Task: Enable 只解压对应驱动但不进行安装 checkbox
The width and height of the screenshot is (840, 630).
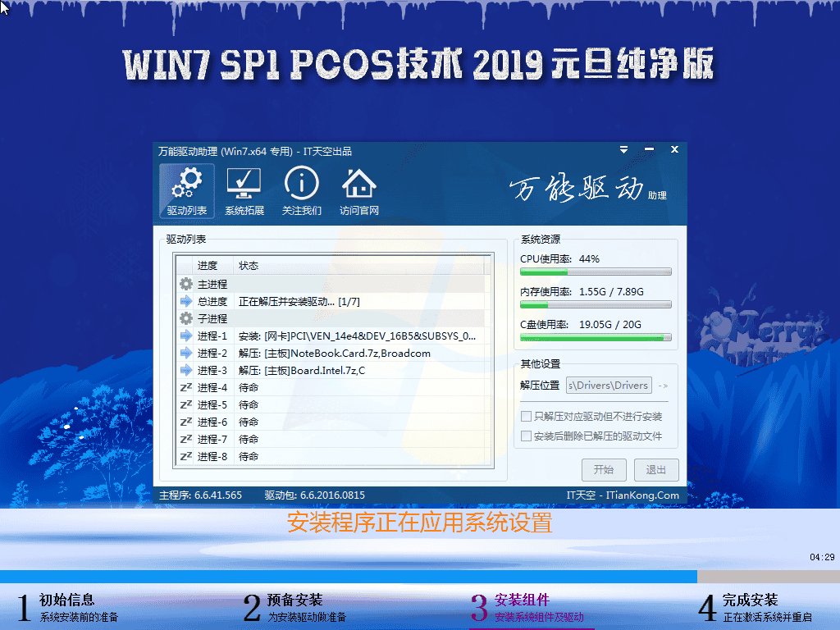Action: point(526,416)
